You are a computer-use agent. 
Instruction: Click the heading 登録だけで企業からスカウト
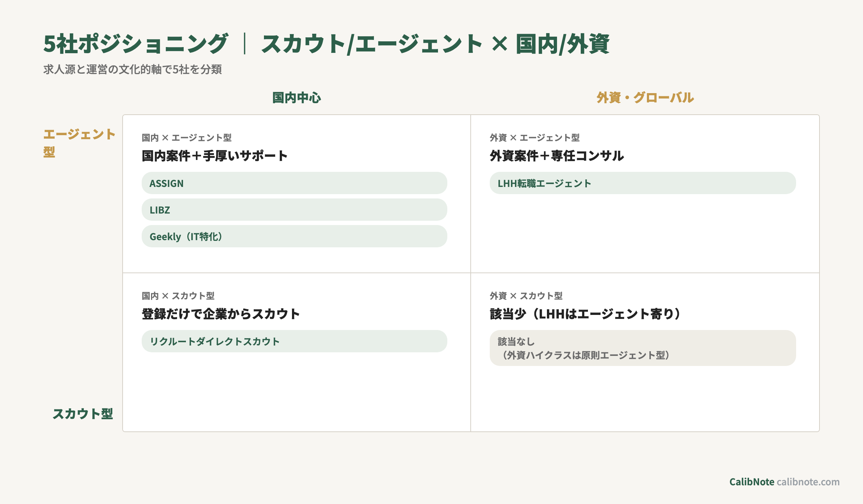pyautogui.click(x=221, y=314)
